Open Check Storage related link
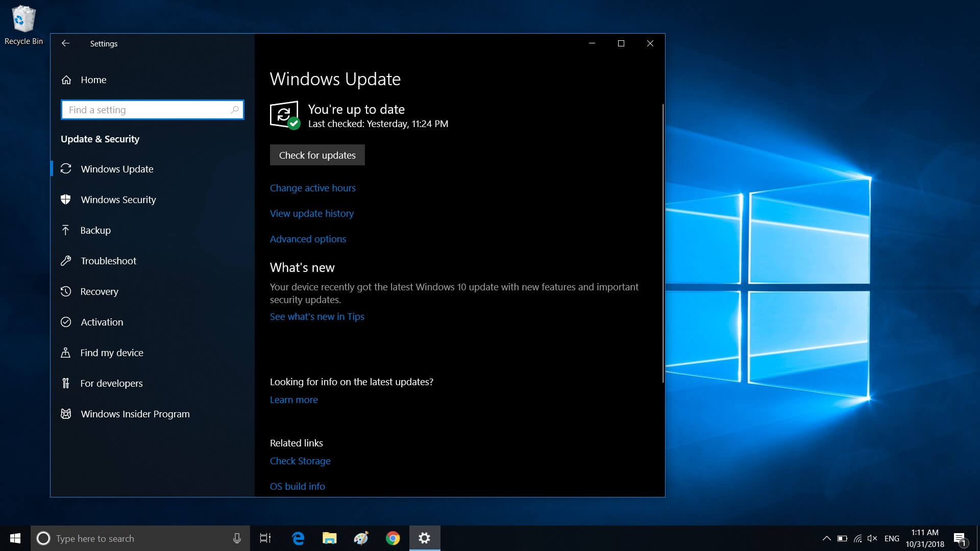 [300, 460]
